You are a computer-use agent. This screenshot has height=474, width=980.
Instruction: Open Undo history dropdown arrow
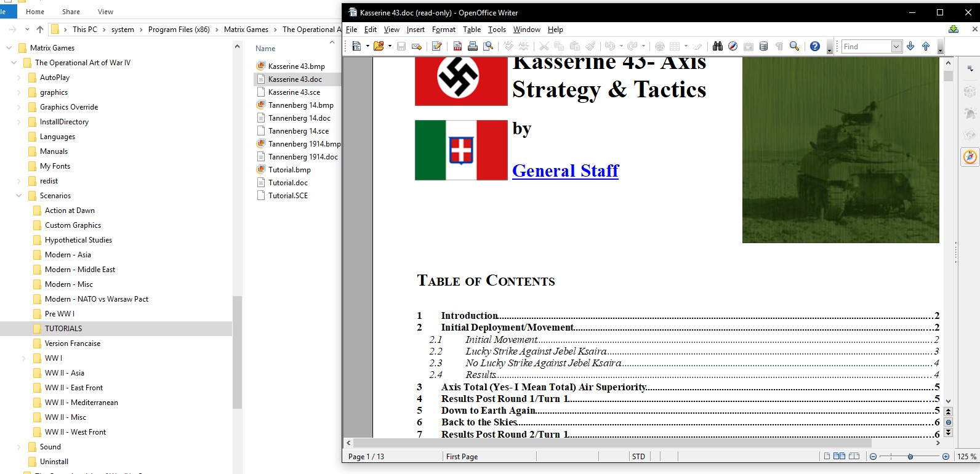pyautogui.click(x=621, y=46)
